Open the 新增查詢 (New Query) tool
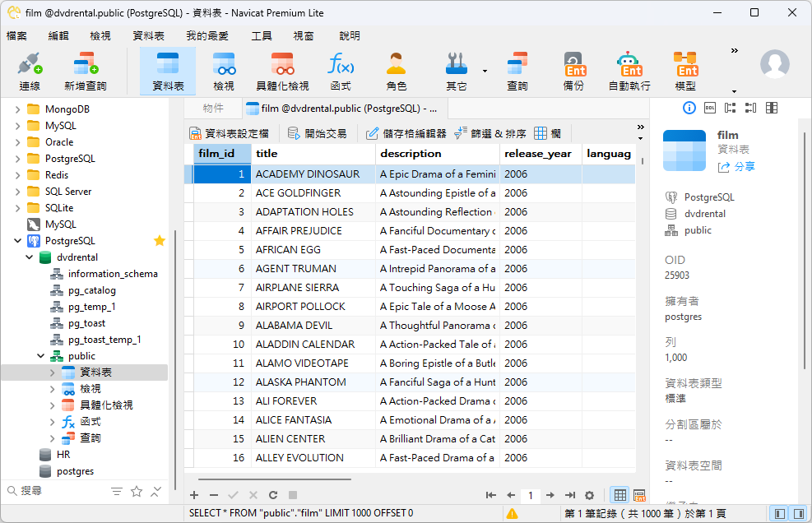Image resolution: width=812 pixels, height=523 pixels. (x=84, y=70)
